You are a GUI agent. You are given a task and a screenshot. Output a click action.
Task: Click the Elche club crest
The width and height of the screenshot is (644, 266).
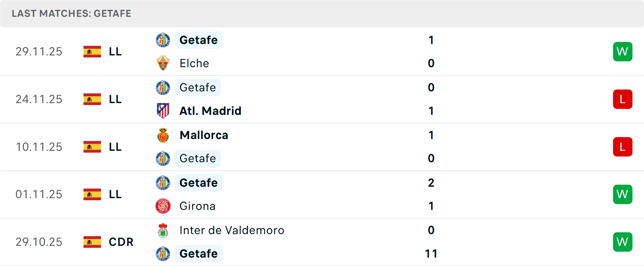point(163,63)
